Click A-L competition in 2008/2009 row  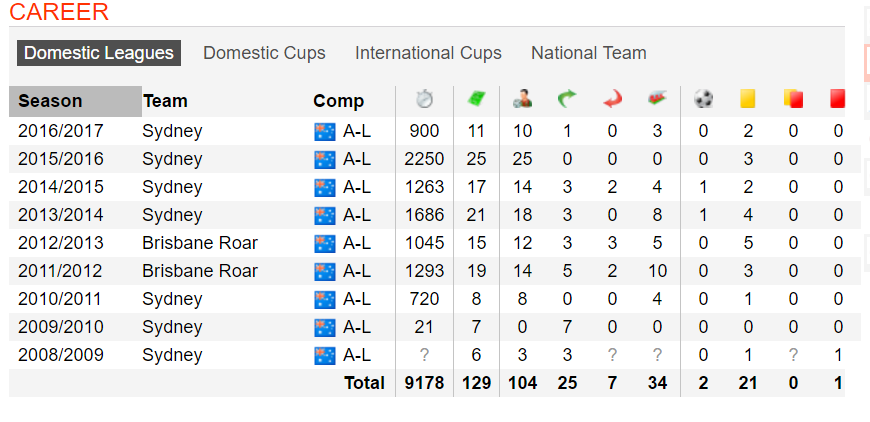pos(357,355)
